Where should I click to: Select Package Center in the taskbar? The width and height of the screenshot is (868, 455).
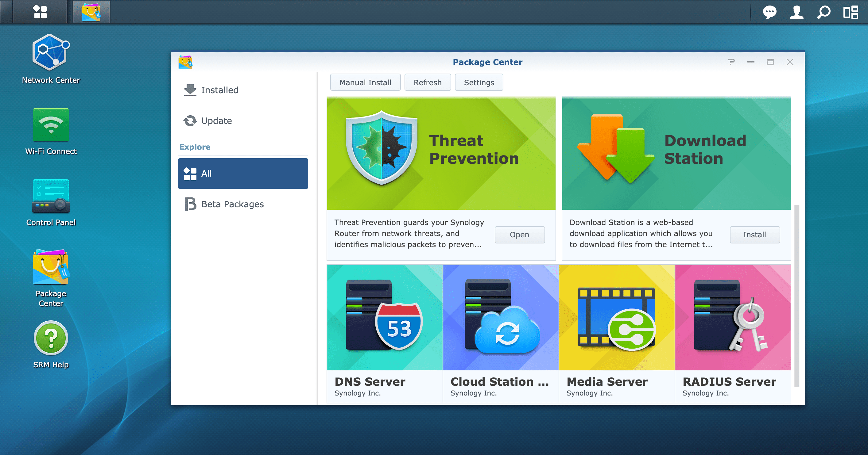(x=91, y=12)
